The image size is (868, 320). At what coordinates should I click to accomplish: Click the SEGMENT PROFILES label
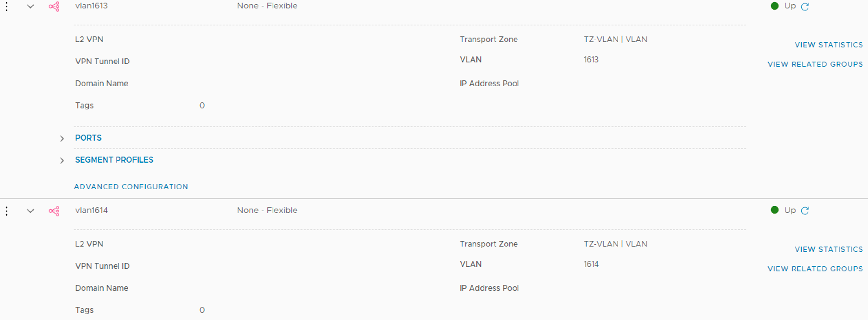114,160
